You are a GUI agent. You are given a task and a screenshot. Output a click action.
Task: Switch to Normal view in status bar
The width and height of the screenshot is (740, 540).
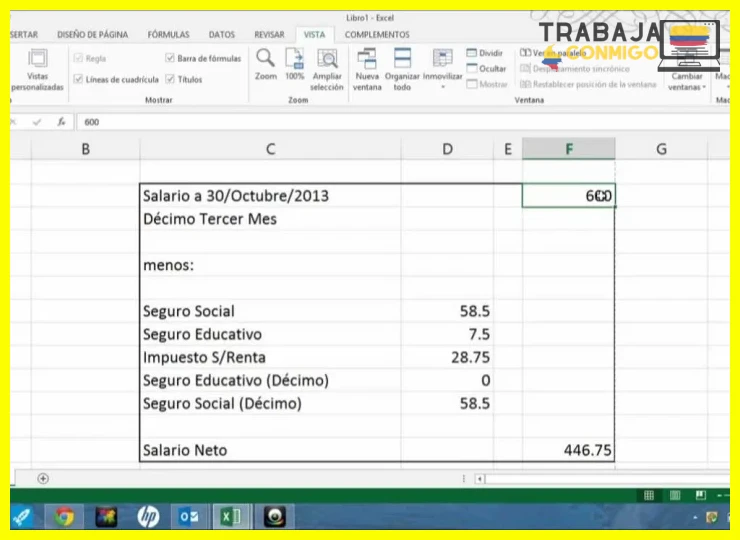[x=649, y=495]
